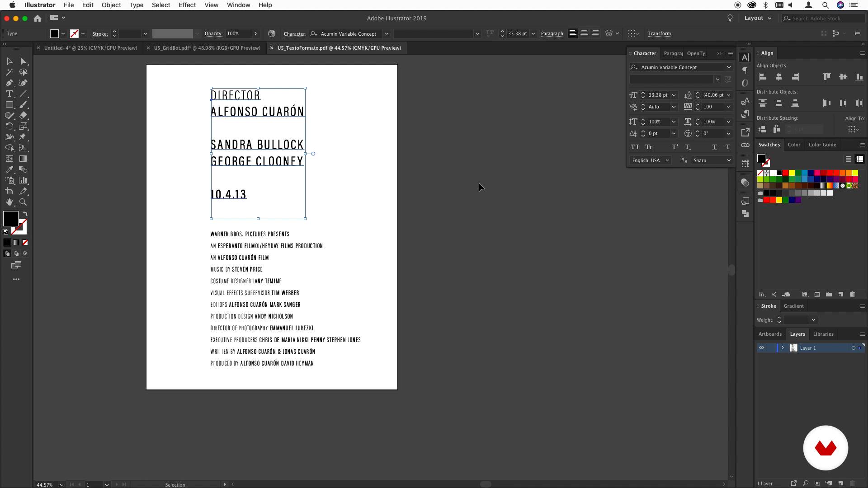
Task: Switch to U5_GridBot.pdf document tab
Action: point(207,48)
